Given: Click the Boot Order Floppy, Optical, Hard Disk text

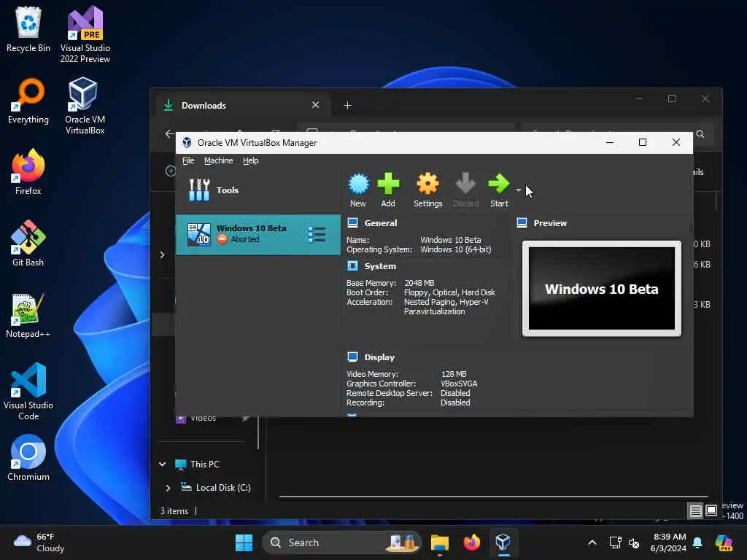Looking at the screenshot, I should click(x=449, y=292).
